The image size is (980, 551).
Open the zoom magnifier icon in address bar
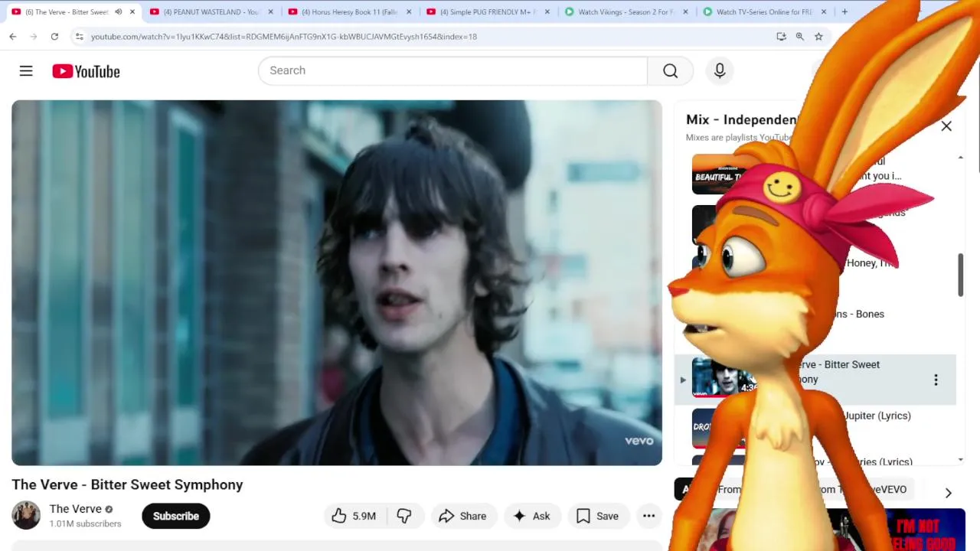800,36
